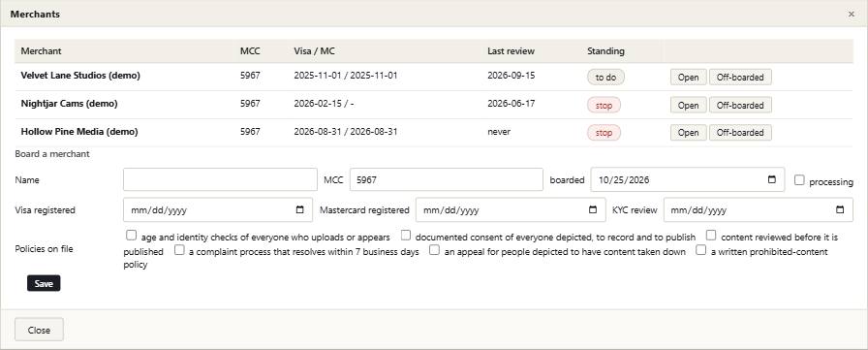Click the 'Visa / MC' column header
This screenshot has height=350, width=868.
pos(315,51)
